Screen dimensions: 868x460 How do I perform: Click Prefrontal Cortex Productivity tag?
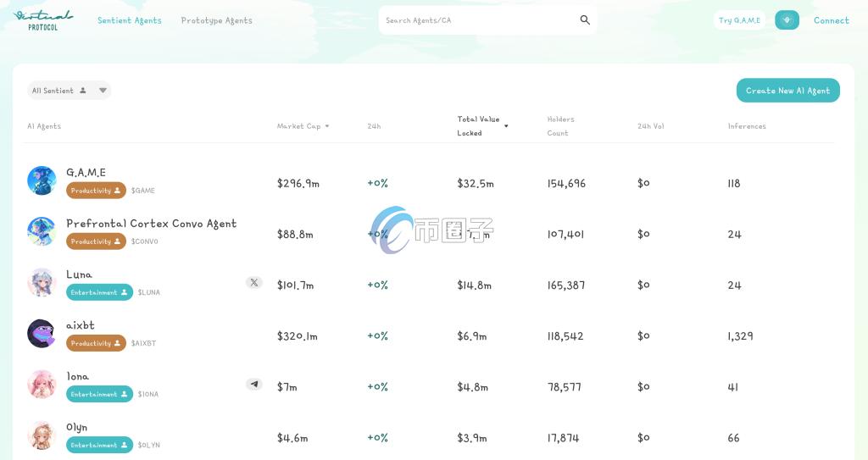coord(96,241)
